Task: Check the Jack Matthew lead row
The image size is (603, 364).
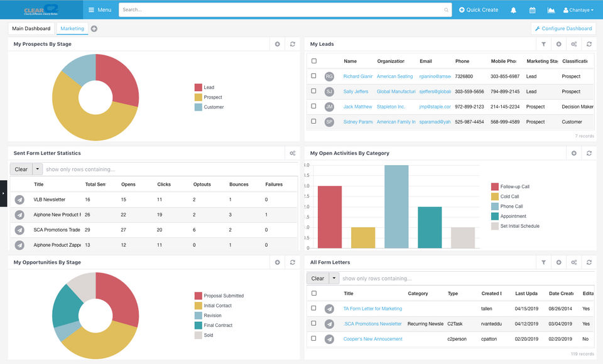Action: point(314,106)
